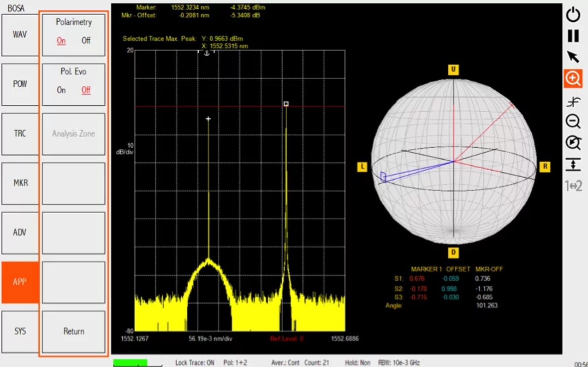The image size is (588, 367).
Task: Open the MKR marker menu
Action: 20,183
